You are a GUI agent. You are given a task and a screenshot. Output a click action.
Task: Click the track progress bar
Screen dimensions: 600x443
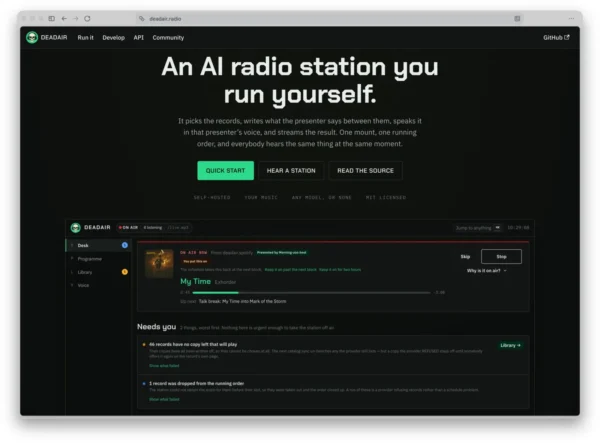tap(311, 293)
